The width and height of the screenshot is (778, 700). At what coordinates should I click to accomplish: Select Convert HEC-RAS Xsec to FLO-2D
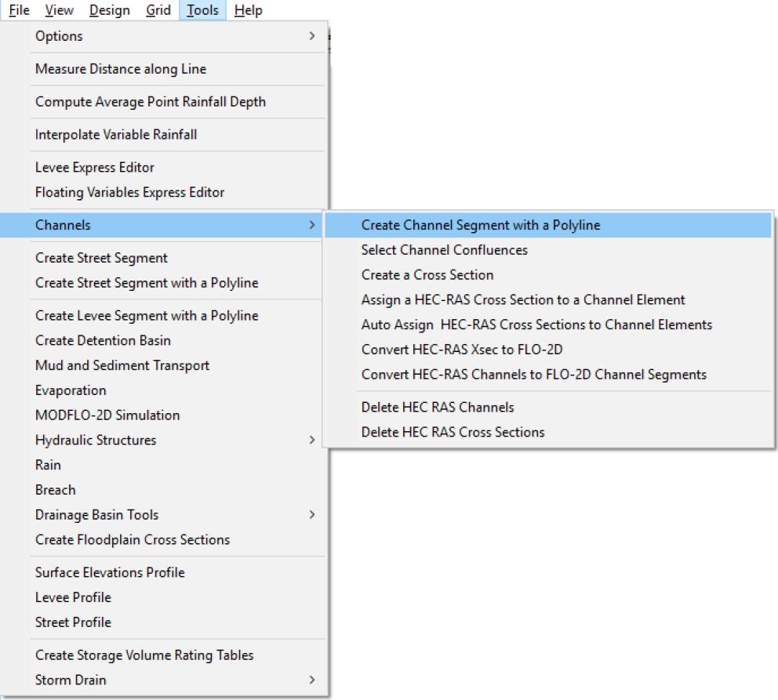[461, 350]
